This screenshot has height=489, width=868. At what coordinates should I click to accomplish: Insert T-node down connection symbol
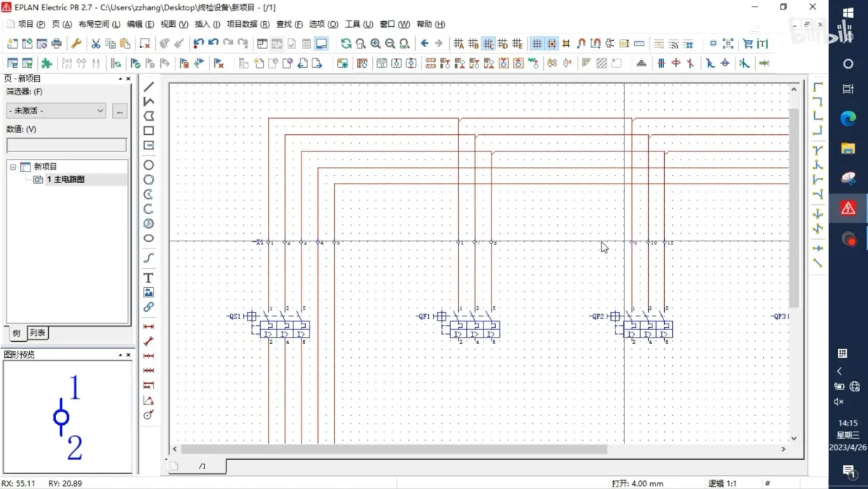818,150
